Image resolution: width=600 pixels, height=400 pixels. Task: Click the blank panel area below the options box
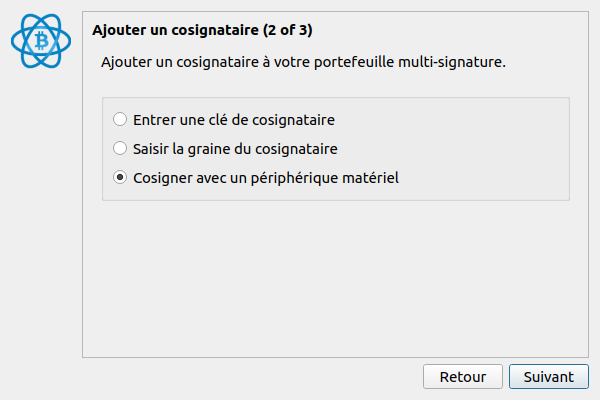pos(335,280)
